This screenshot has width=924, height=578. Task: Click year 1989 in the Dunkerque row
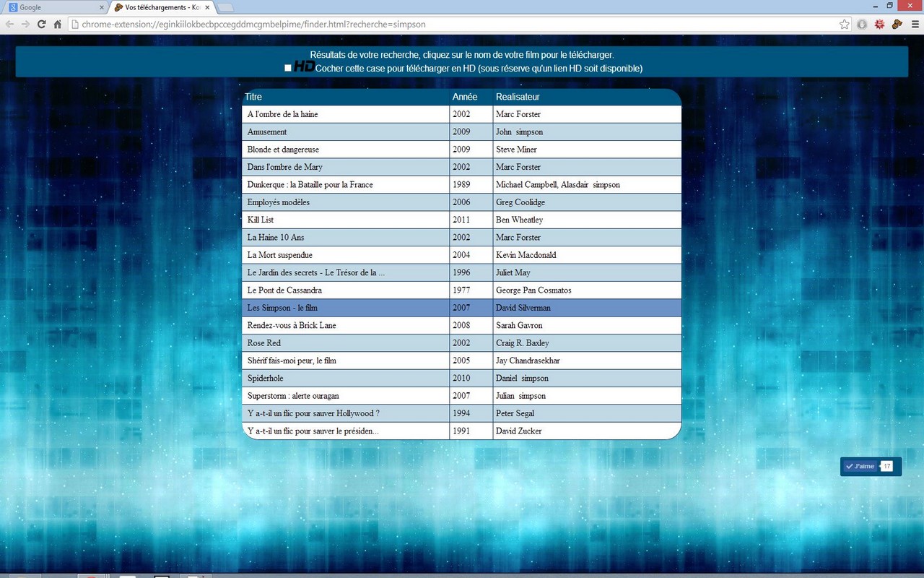tap(461, 185)
